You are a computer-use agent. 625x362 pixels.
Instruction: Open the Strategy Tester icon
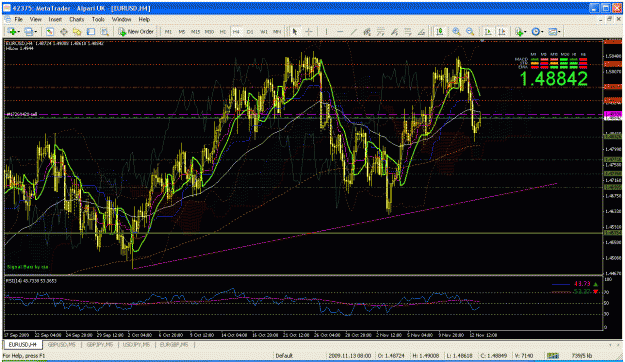104,31
